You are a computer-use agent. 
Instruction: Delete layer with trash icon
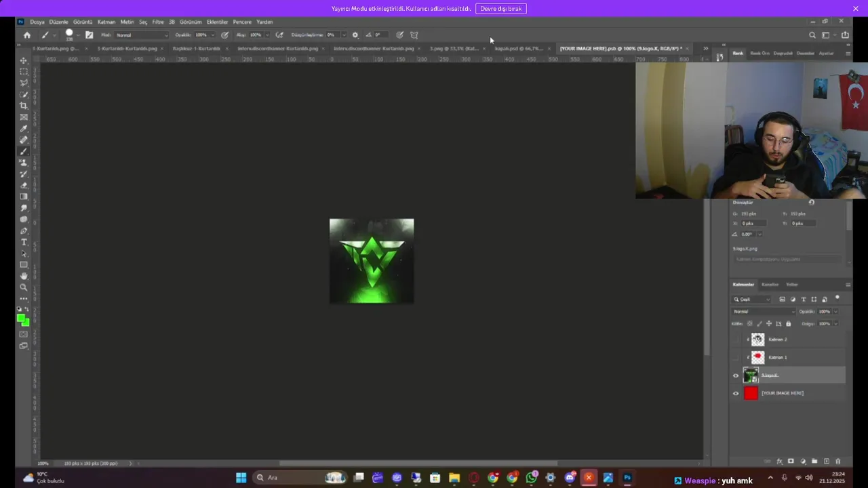(x=838, y=461)
